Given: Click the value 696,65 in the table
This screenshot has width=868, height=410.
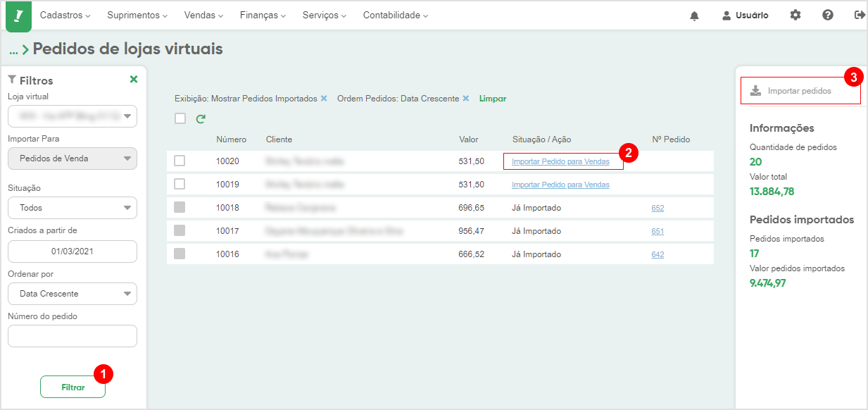Looking at the screenshot, I should click(471, 208).
